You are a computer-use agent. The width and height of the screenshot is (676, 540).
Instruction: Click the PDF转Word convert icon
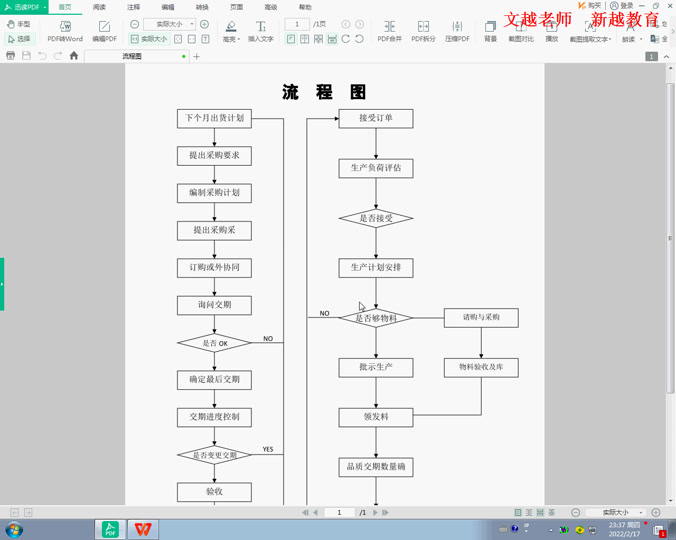point(65,30)
